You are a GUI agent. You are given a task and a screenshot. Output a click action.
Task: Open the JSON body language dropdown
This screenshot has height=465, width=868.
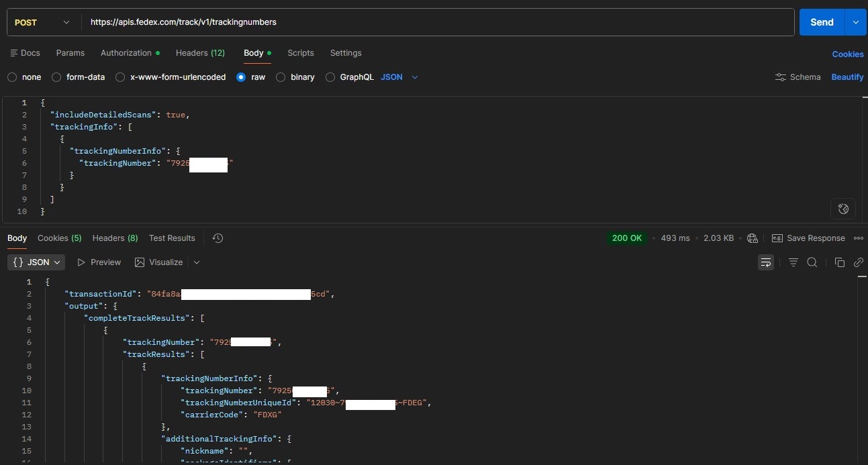pos(399,77)
